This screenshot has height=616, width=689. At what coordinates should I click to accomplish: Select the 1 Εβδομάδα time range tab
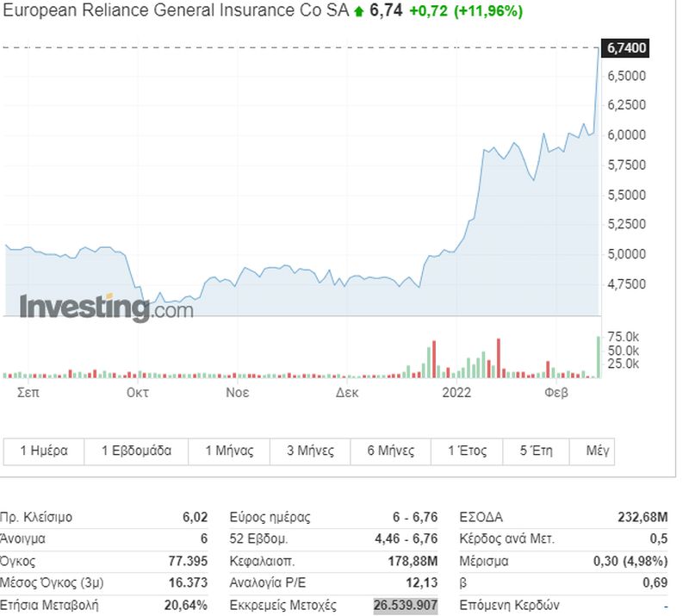[136, 451]
